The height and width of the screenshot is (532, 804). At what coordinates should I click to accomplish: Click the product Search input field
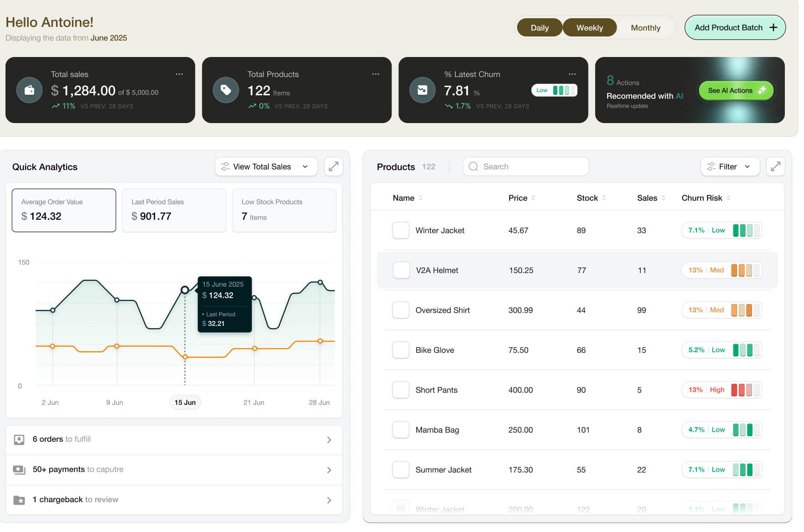point(526,166)
